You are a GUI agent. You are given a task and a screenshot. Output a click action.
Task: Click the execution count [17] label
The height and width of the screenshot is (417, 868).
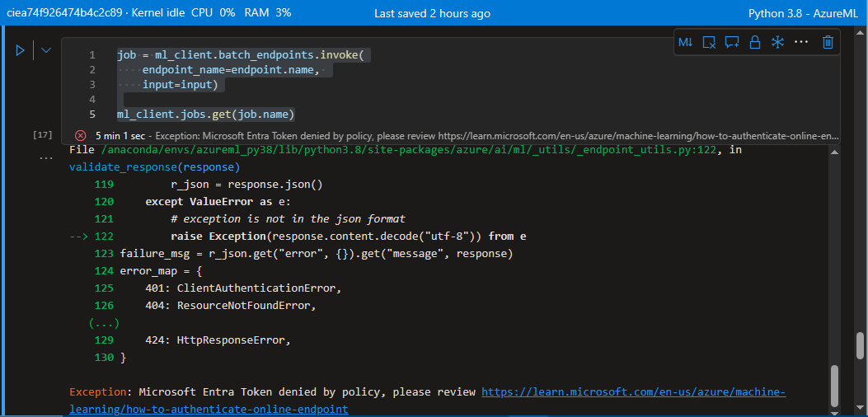[43, 134]
